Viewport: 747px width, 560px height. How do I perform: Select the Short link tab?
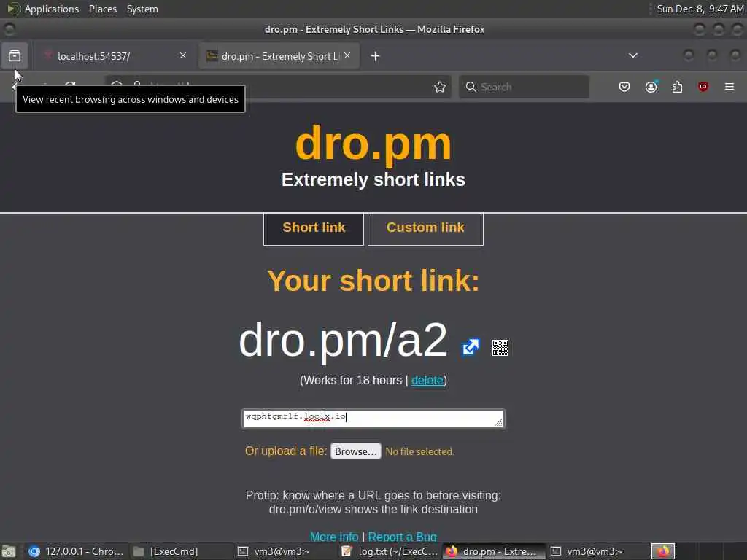(x=314, y=228)
